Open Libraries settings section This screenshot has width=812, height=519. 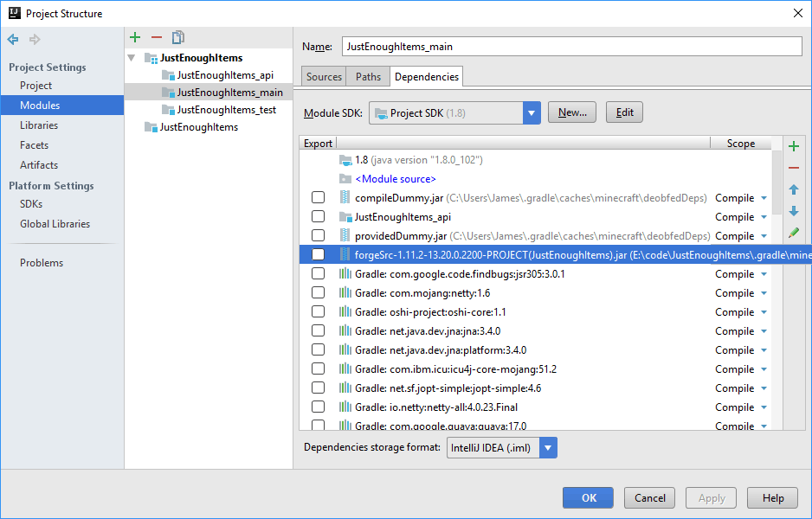click(x=39, y=125)
